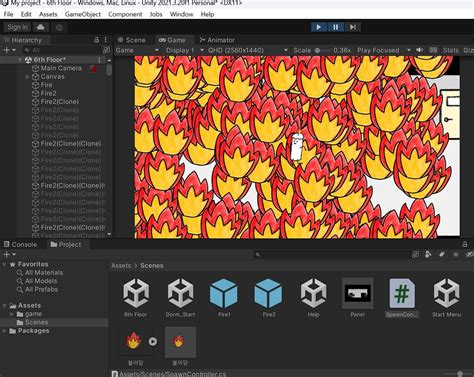This screenshot has height=377, width=474.
Task: Select All Prefabs under Favorites
Action: click(41, 289)
